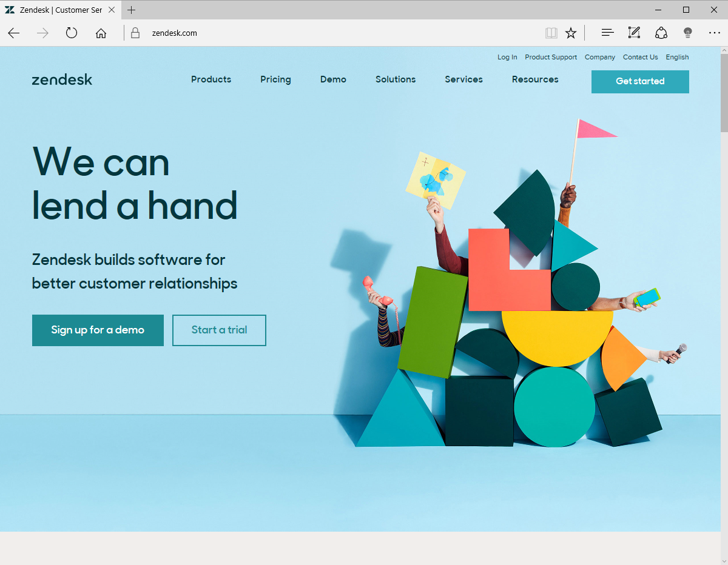Open the Resources menu
The height and width of the screenshot is (565, 728).
(535, 79)
